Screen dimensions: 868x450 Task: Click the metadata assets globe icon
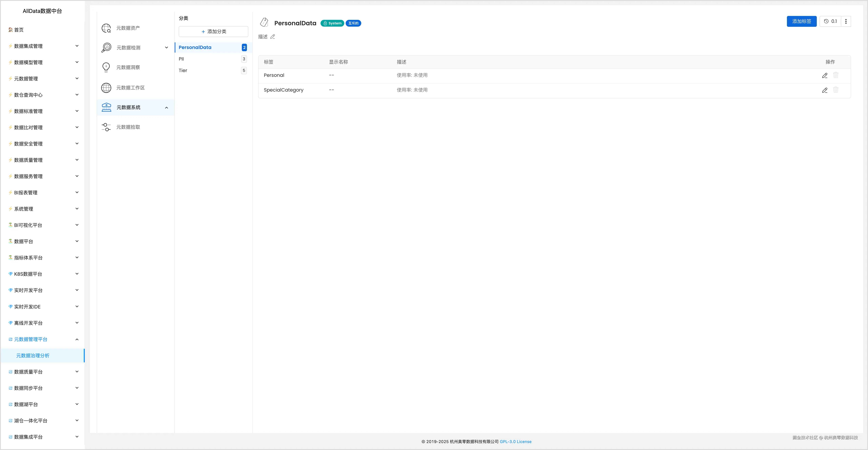point(106,28)
